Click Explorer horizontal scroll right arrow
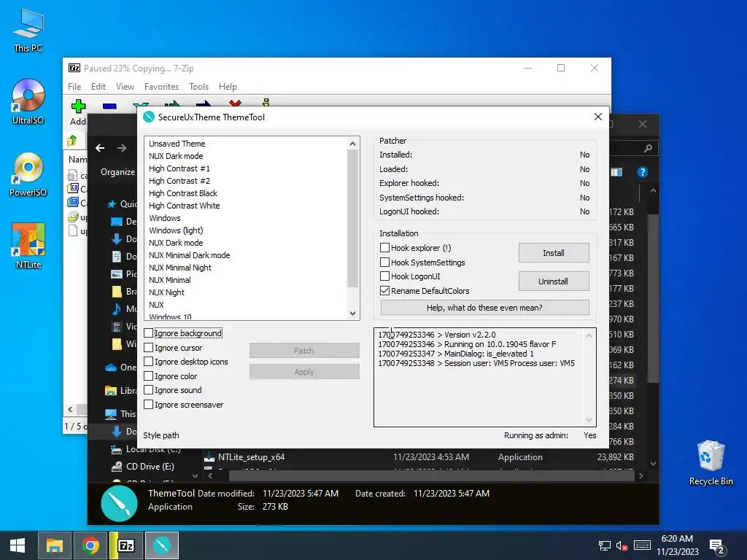The width and height of the screenshot is (747, 560). click(640, 475)
